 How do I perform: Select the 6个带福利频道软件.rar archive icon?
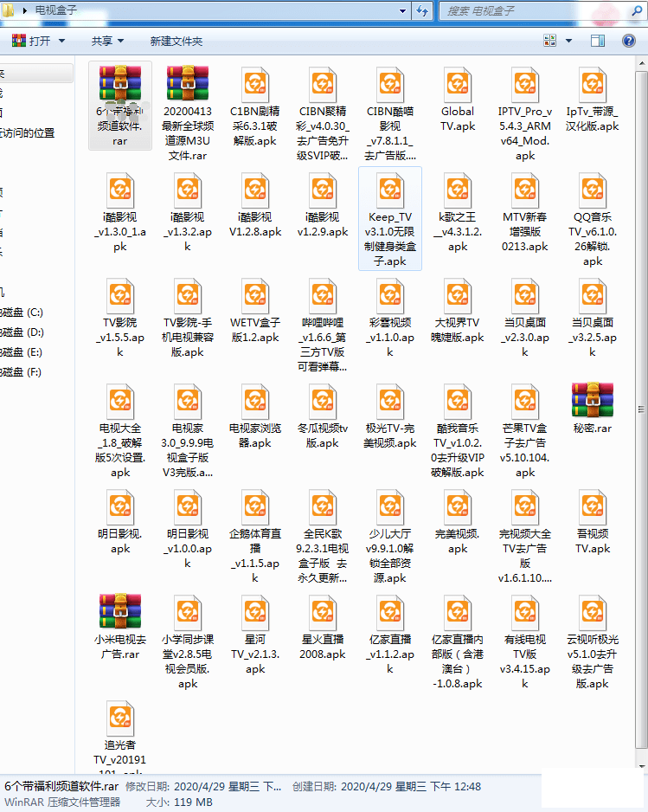coord(120,84)
